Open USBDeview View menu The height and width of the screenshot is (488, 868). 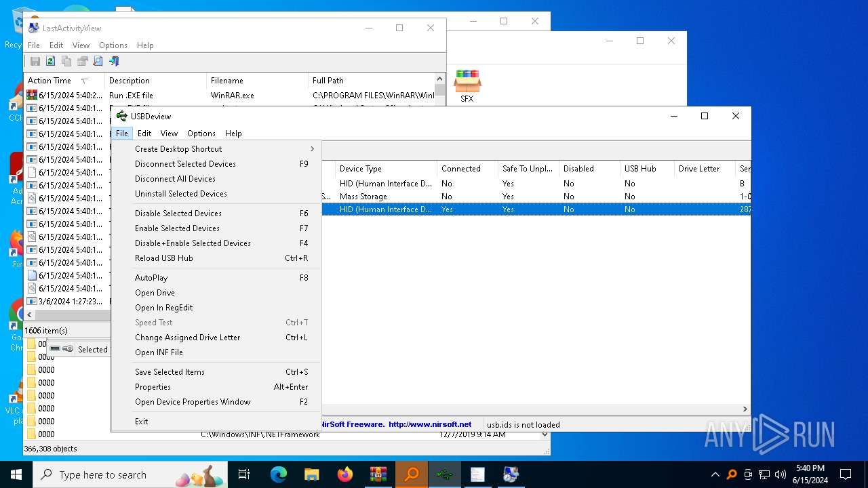click(x=169, y=134)
